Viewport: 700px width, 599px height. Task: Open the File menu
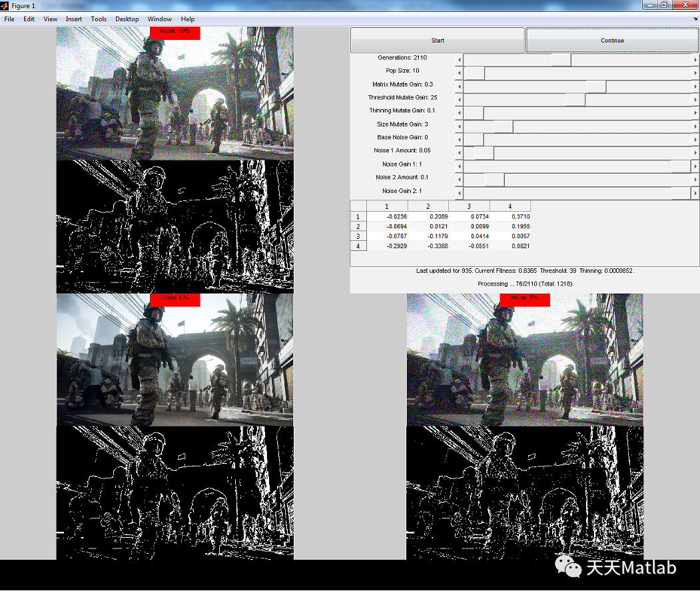click(9, 19)
